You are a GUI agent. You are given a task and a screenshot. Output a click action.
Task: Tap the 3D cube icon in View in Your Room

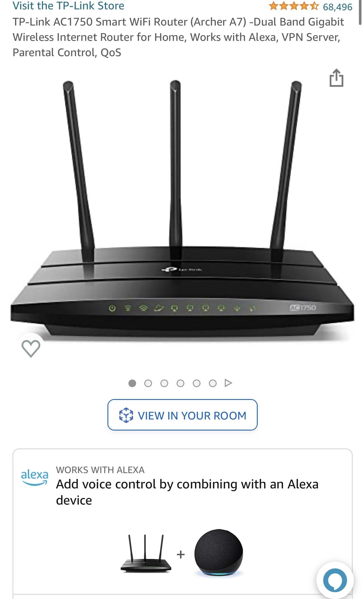point(126,415)
